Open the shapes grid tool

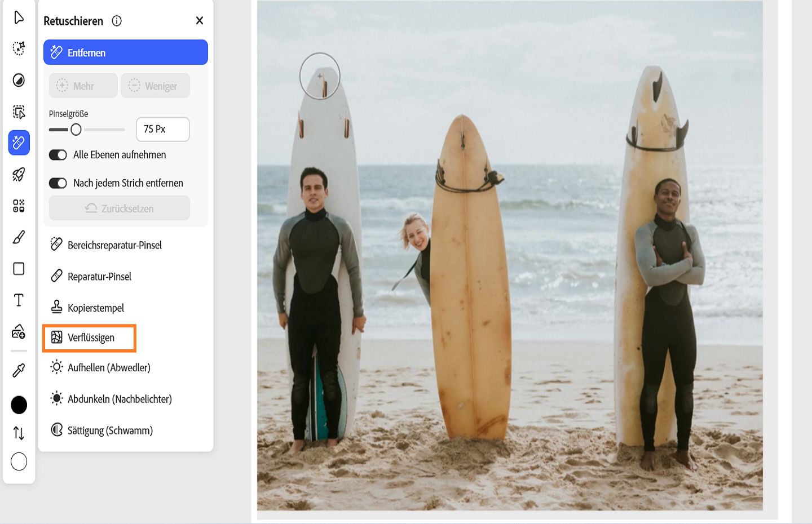click(19, 206)
